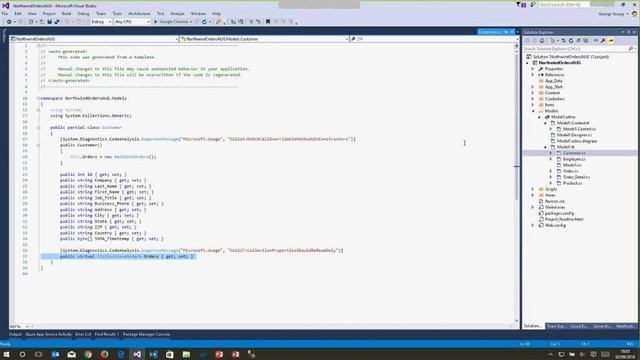Viewport: 640px width, 360px height.
Task: Open Cortana search circle on taskbar
Action: [x=22, y=354]
